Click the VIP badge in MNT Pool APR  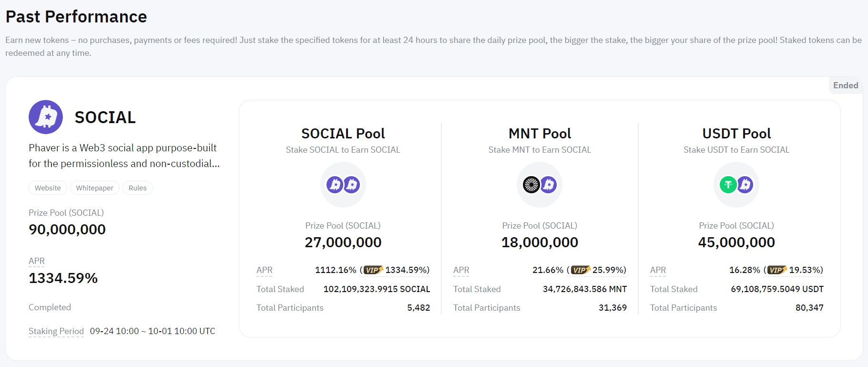(580, 270)
